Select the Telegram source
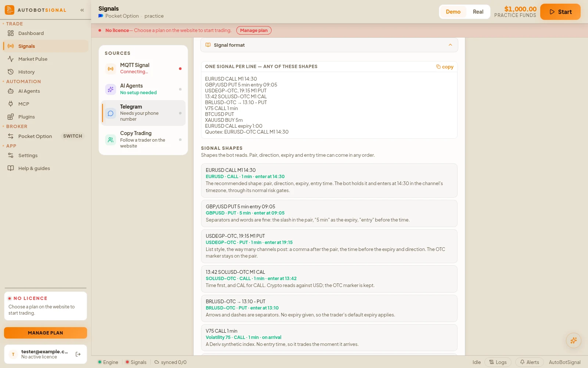 143,113
